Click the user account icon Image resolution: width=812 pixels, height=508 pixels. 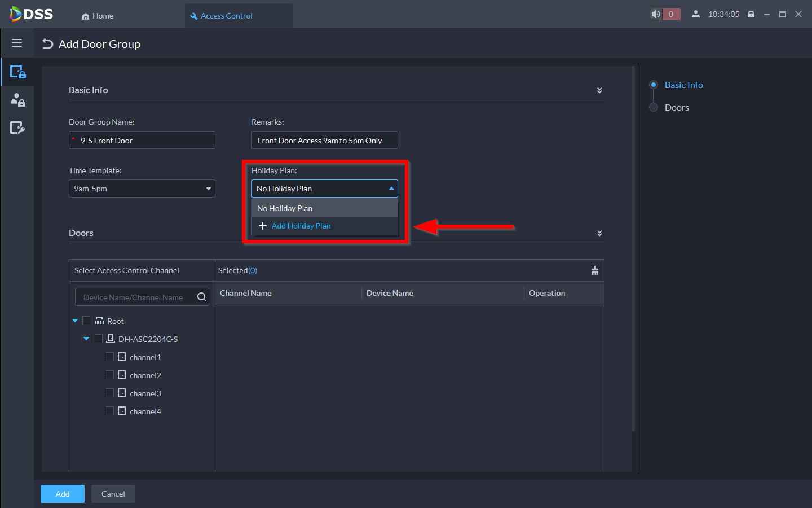(x=696, y=15)
